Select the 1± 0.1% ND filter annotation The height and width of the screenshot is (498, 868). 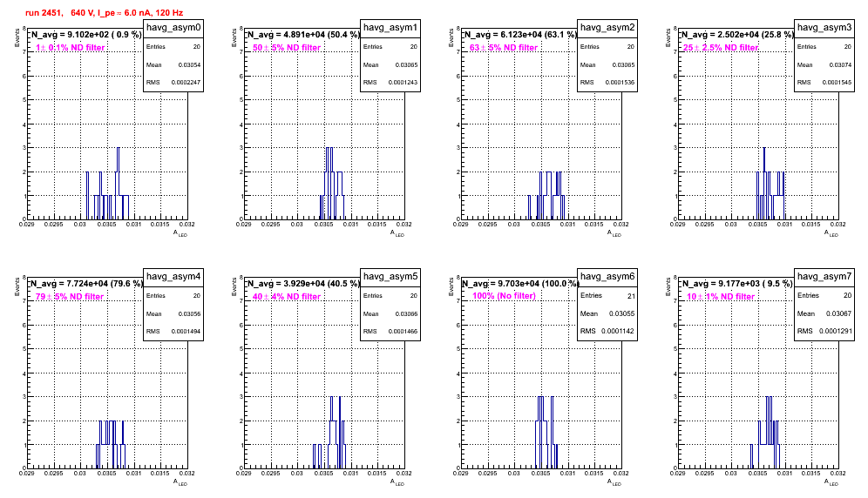[x=71, y=48]
